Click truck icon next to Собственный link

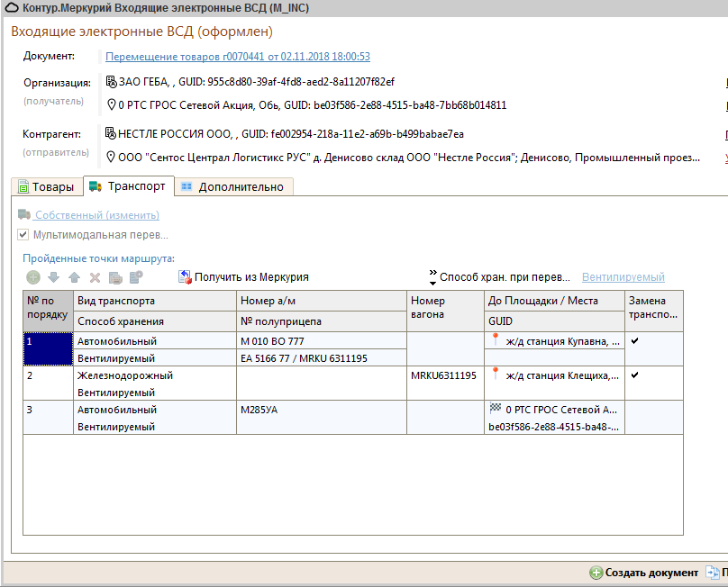pyautogui.click(x=24, y=214)
